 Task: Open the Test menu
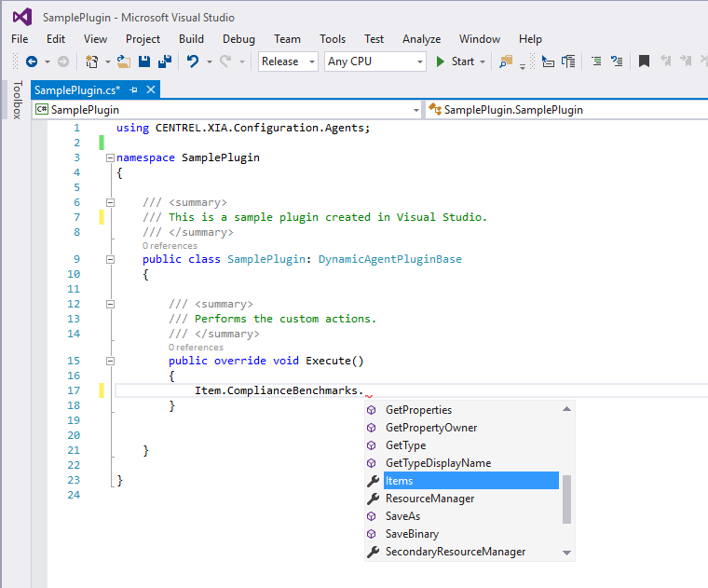pyautogui.click(x=374, y=39)
